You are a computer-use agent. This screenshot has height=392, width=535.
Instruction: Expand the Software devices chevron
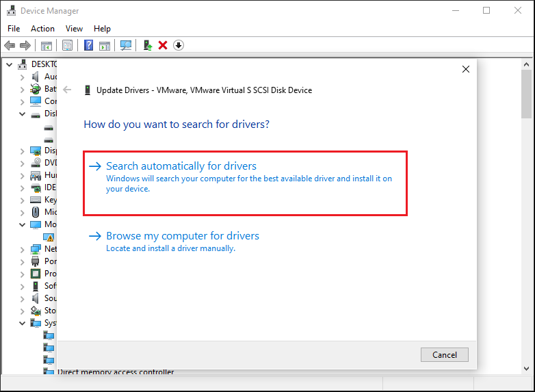pos(22,287)
